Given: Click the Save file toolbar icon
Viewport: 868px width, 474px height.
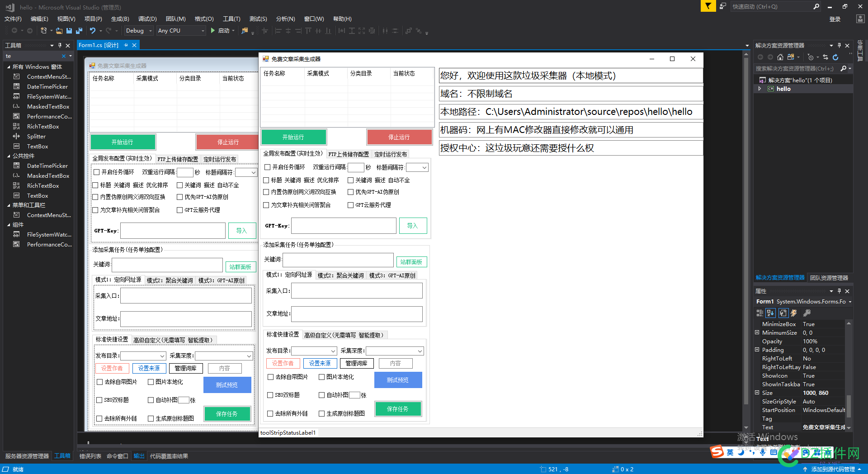Looking at the screenshot, I should pyautogui.click(x=69, y=31).
